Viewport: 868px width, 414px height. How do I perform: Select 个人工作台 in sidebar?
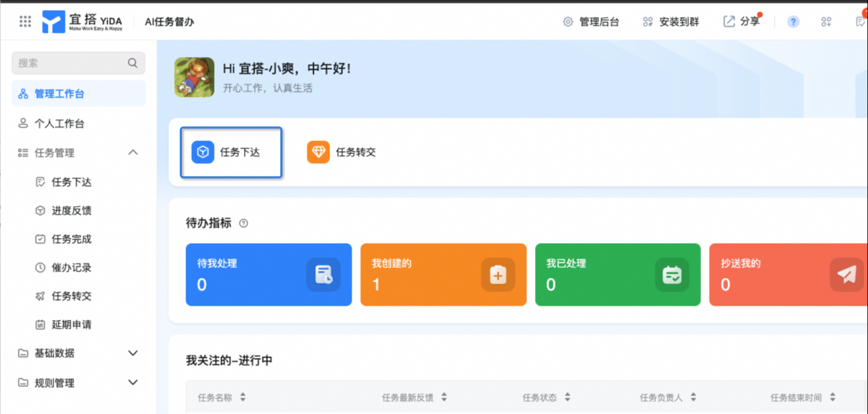click(x=78, y=123)
